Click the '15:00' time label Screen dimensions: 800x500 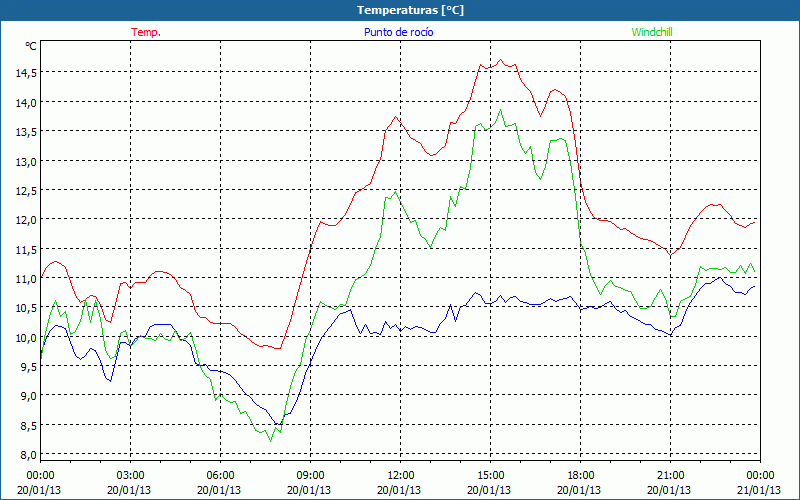click(491, 476)
